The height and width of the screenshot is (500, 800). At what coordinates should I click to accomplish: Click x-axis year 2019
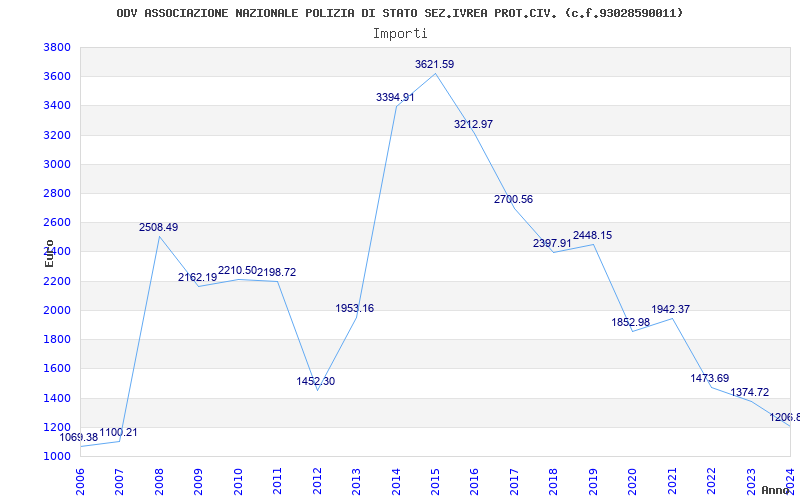click(593, 481)
